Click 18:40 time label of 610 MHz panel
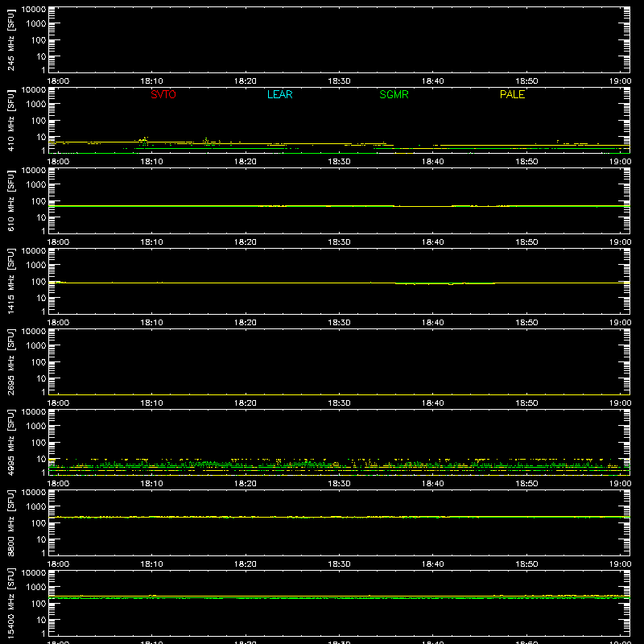Viewport: 644px width, 644px height. 433,242
